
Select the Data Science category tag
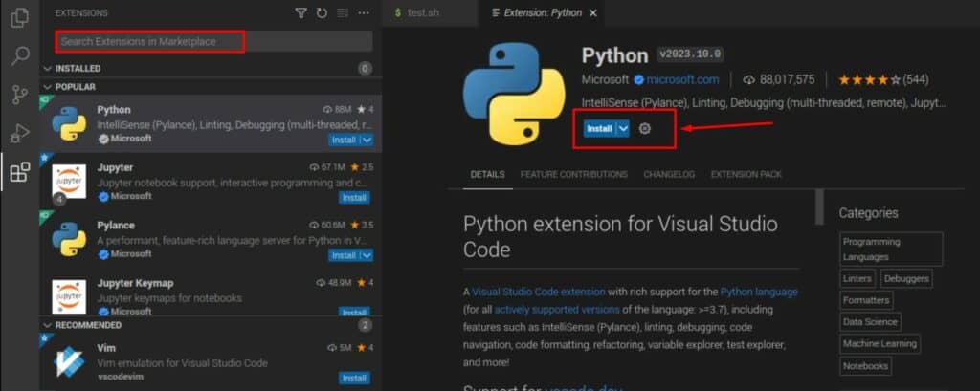[x=870, y=322]
